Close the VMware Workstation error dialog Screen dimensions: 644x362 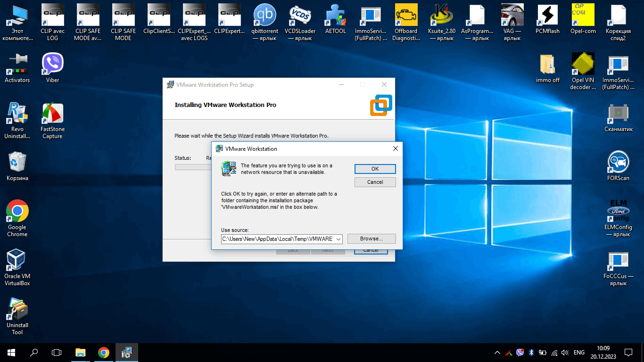point(395,148)
